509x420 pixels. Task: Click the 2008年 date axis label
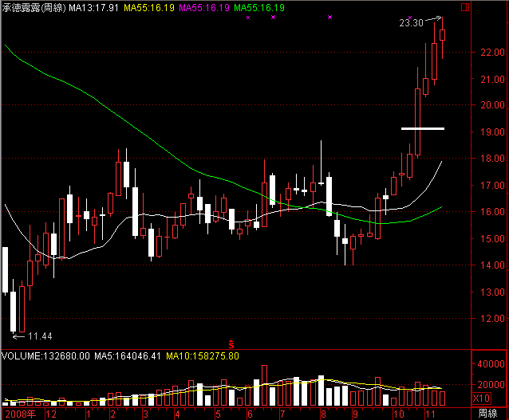tap(20, 414)
